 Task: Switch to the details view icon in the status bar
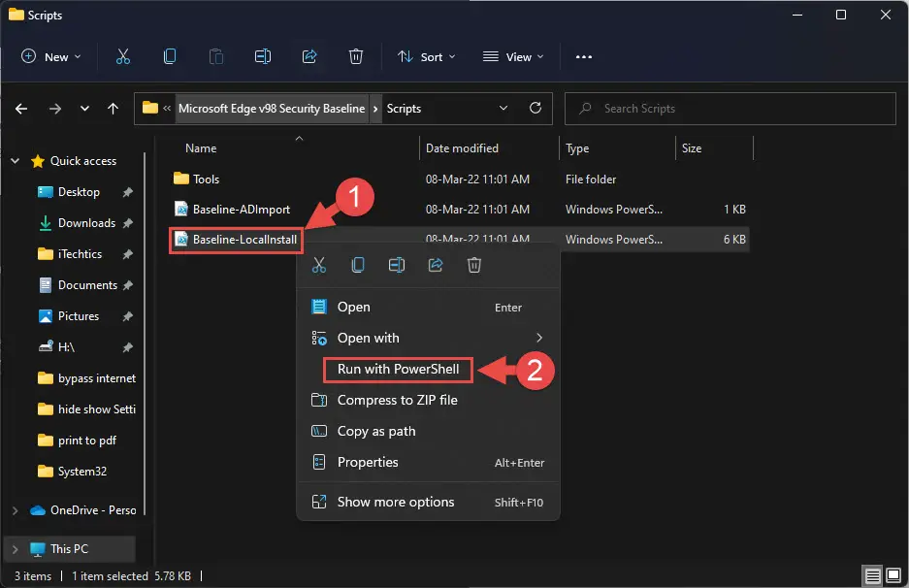click(x=872, y=575)
